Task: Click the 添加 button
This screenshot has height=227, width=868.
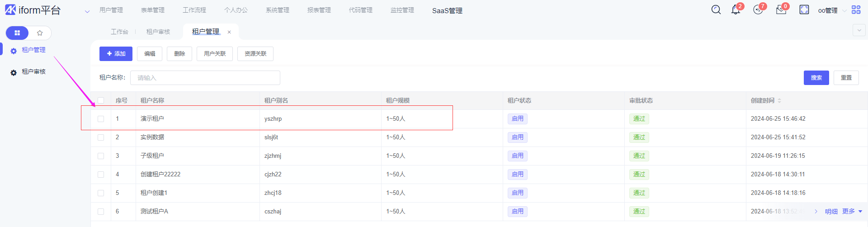Action: tap(116, 54)
